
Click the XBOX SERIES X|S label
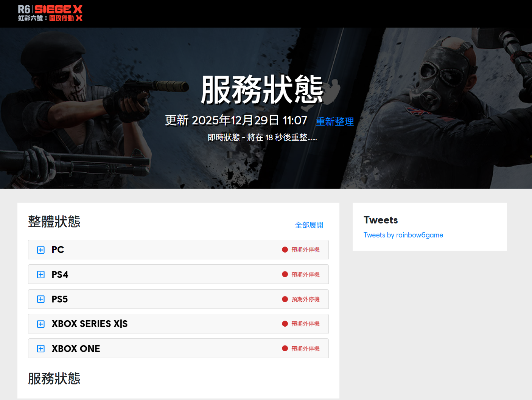(x=90, y=324)
